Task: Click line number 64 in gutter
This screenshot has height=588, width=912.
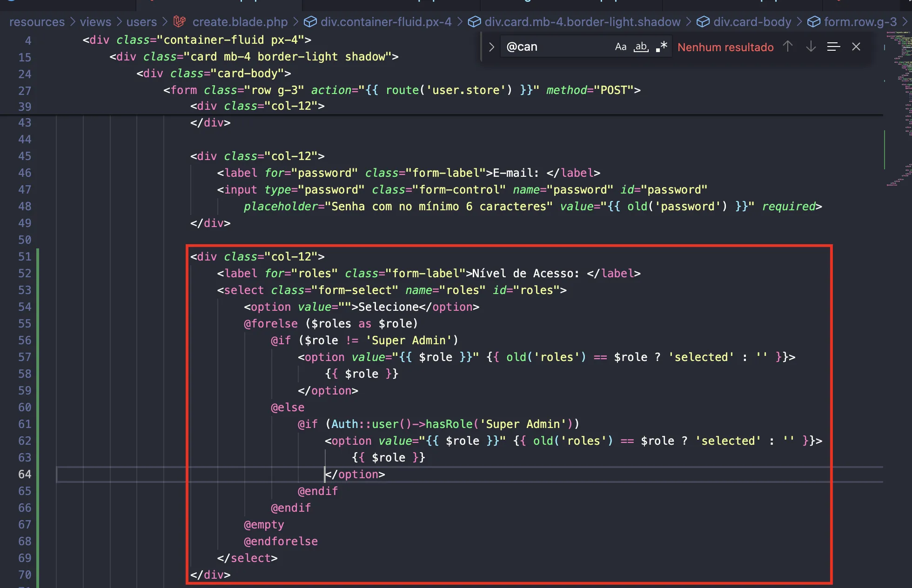Action: (25, 474)
